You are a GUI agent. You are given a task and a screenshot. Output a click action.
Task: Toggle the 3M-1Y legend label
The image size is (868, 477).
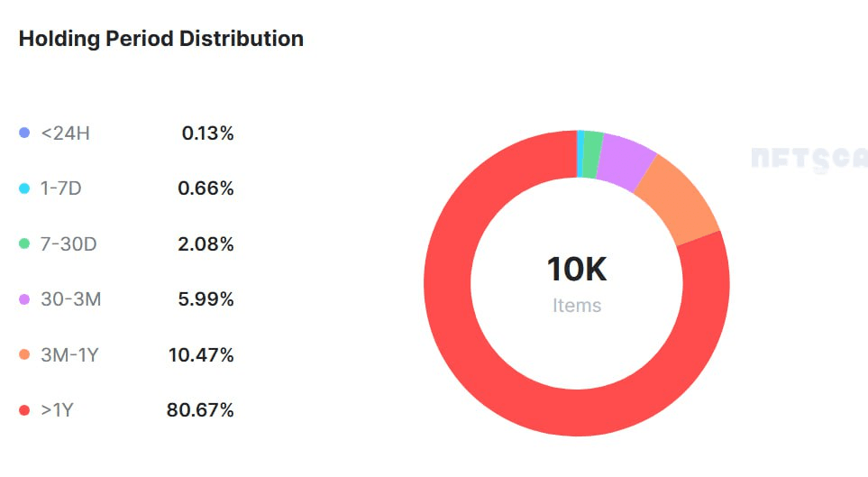(69, 355)
